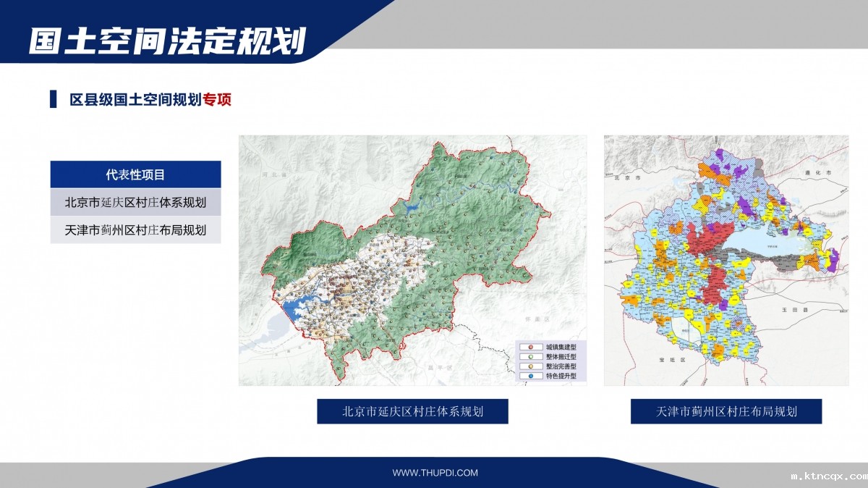
Task: Select the 北京市延庆区村庄体系规划 table row
Action: click(135, 202)
